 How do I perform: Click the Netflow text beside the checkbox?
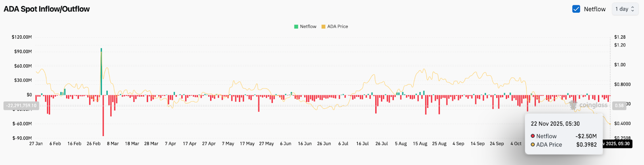[594, 9]
